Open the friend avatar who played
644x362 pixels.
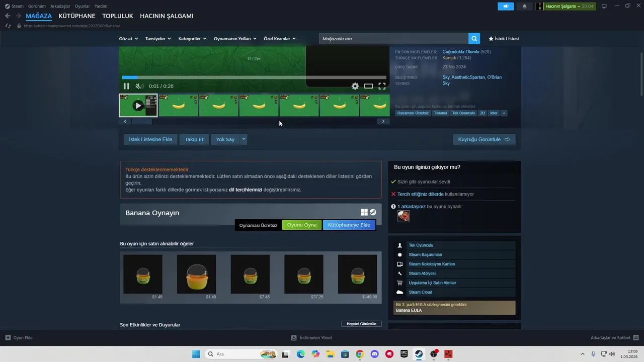[x=404, y=216]
